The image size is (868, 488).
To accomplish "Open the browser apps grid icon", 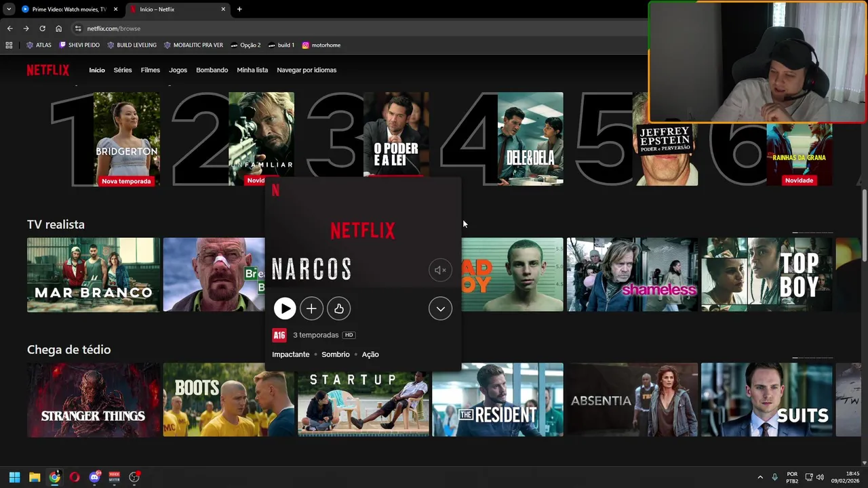I will point(9,45).
